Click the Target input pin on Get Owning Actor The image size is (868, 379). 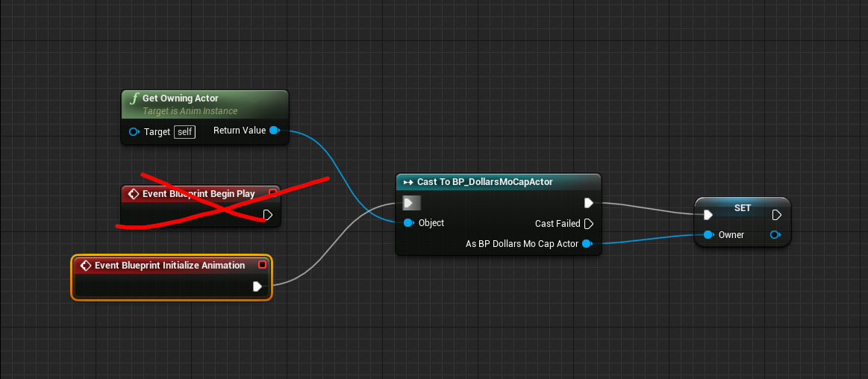pyautogui.click(x=134, y=131)
